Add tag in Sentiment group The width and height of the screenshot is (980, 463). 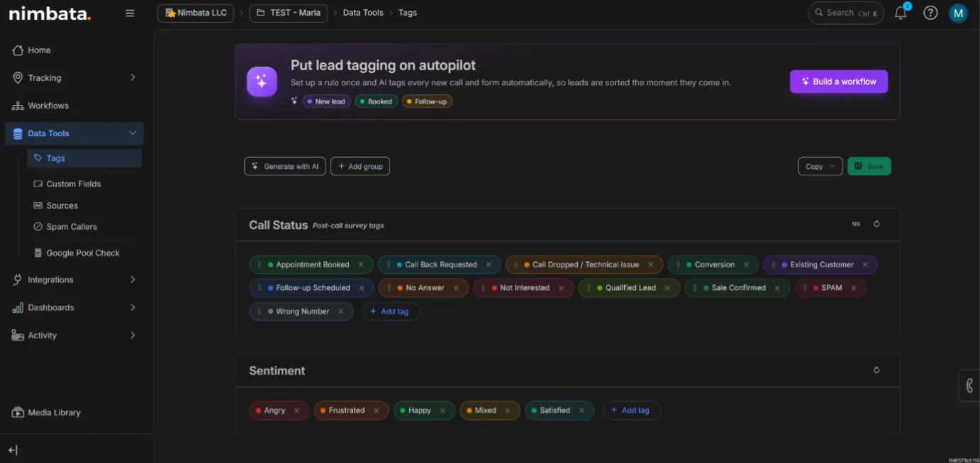[x=632, y=411]
